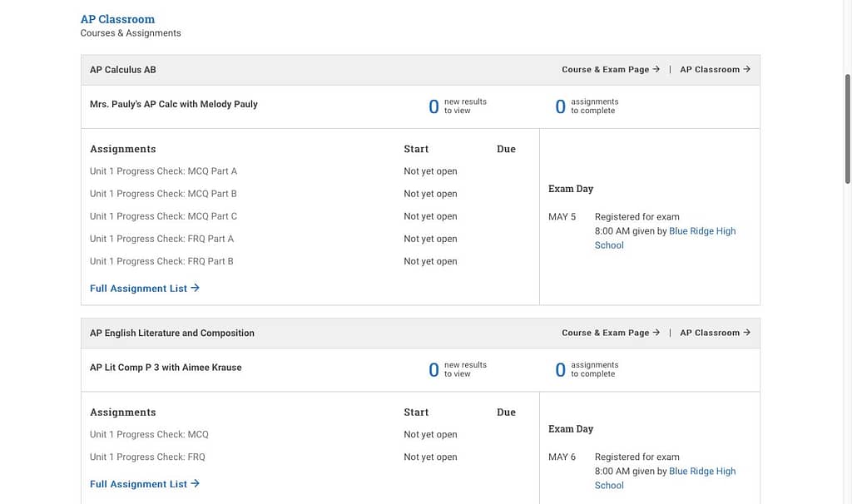This screenshot has width=852, height=504.
Task: Select Unit 1 Progress Check: FRQ Part A
Action: 162,239
